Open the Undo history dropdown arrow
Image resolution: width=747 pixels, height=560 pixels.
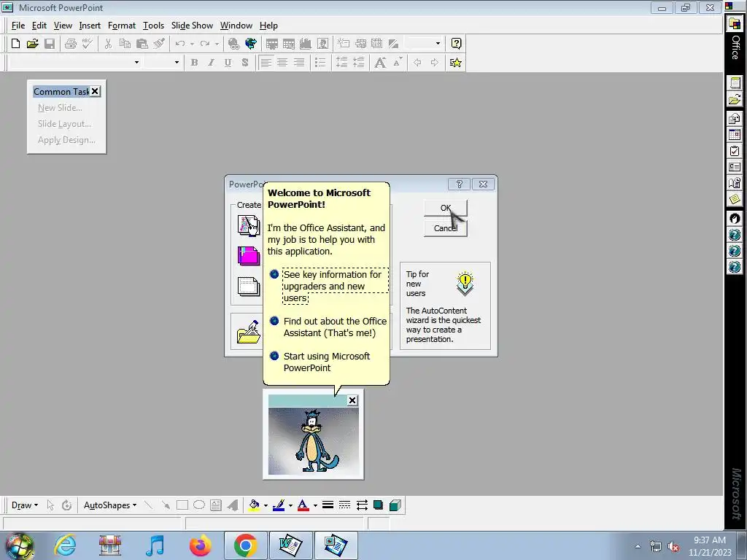[x=192, y=44]
